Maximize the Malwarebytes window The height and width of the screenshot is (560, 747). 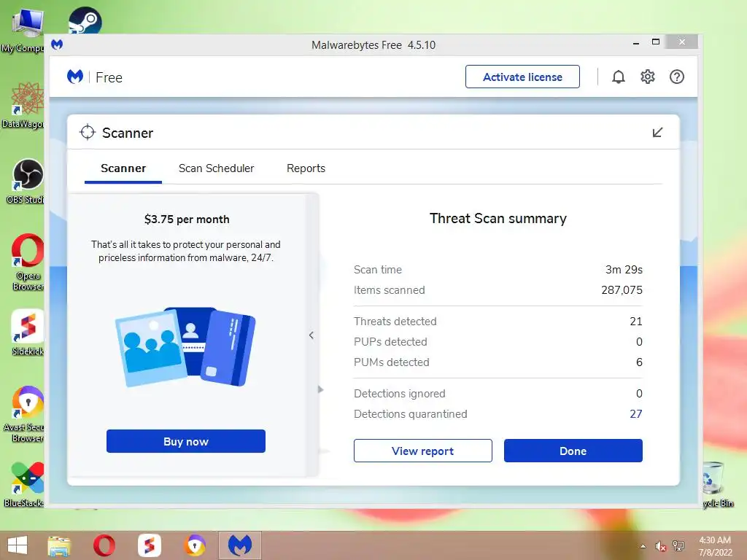(656, 42)
